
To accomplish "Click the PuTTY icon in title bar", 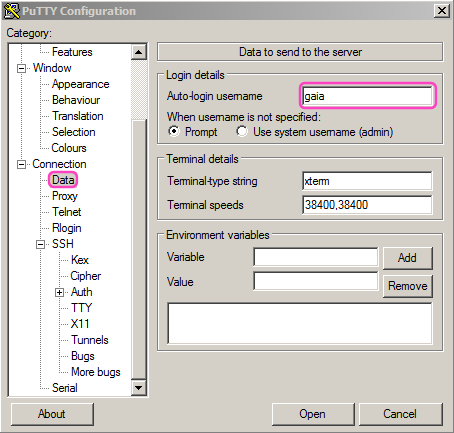I will (x=12, y=11).
